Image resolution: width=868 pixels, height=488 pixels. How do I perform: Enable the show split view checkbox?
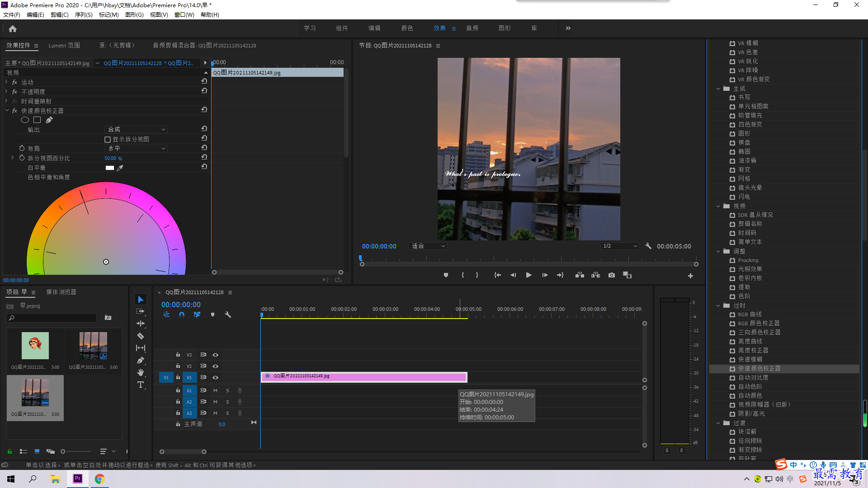pos(108,140)
